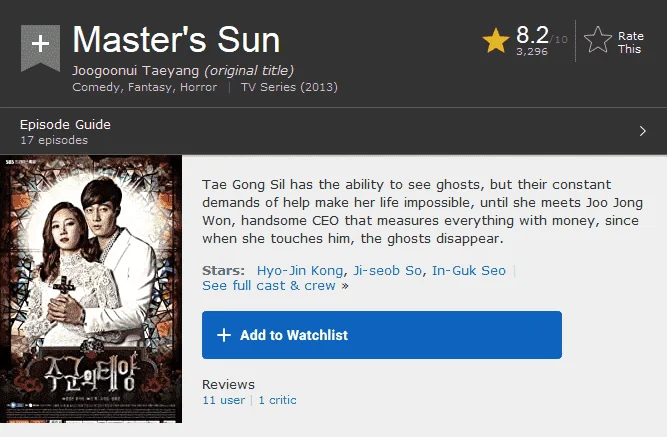This screenshot has height=437, width=667.
Task: Click the Add to Watchlist button
Action: pos(382,335)
